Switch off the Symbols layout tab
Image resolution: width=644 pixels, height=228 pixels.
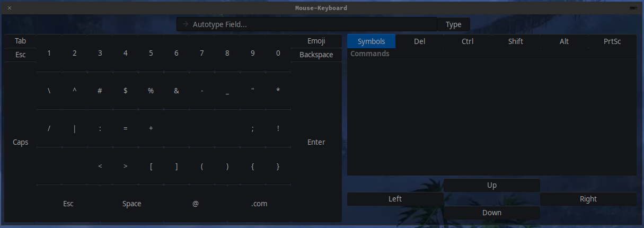(371, 41)
